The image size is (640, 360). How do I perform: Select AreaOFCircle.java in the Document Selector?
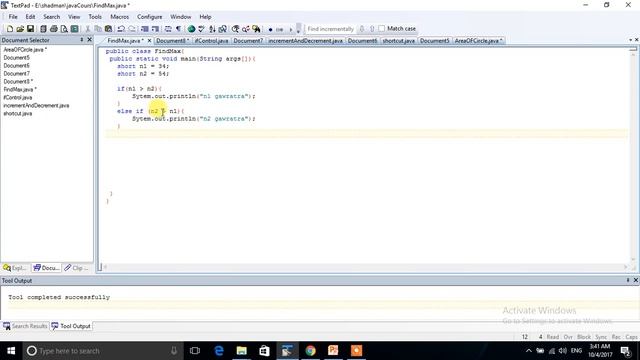[25, 49]
